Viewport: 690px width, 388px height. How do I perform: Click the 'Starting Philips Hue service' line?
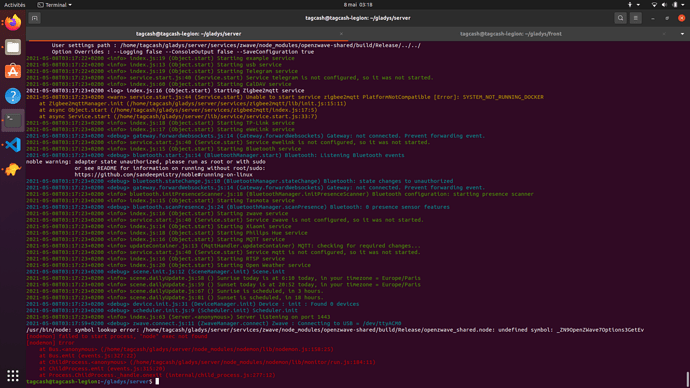point(167,233)
